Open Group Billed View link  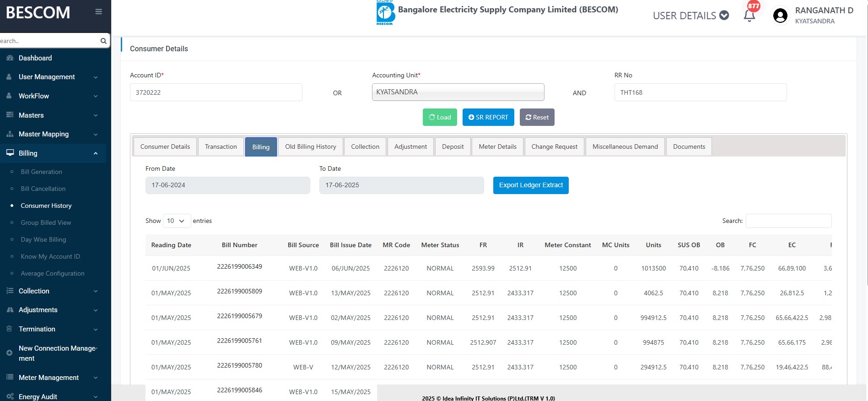(x=46, y=222)
